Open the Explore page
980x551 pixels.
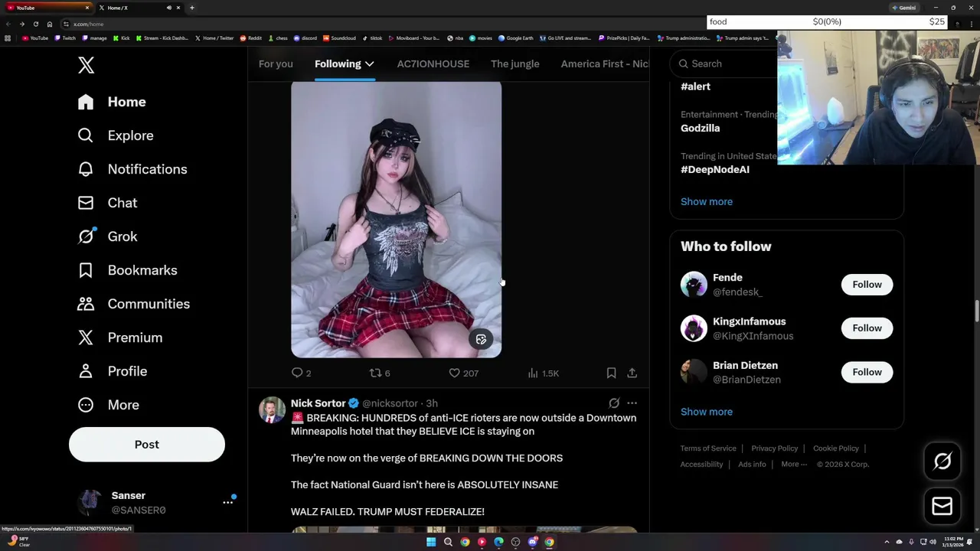click(116, 135)
